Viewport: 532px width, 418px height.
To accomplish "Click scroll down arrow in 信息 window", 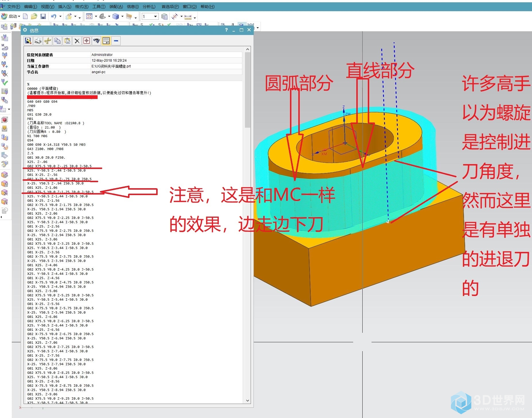I will click(x=247, y=400).
